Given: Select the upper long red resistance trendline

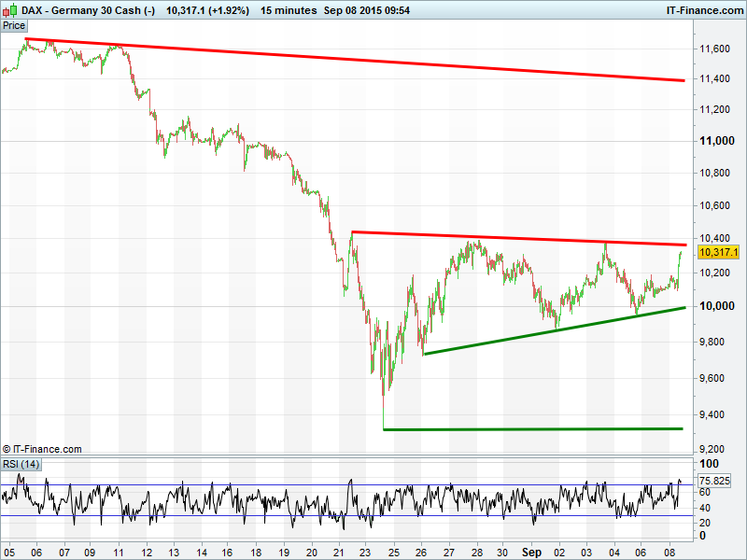Looking at the screenshot, I should pos(355,60).
